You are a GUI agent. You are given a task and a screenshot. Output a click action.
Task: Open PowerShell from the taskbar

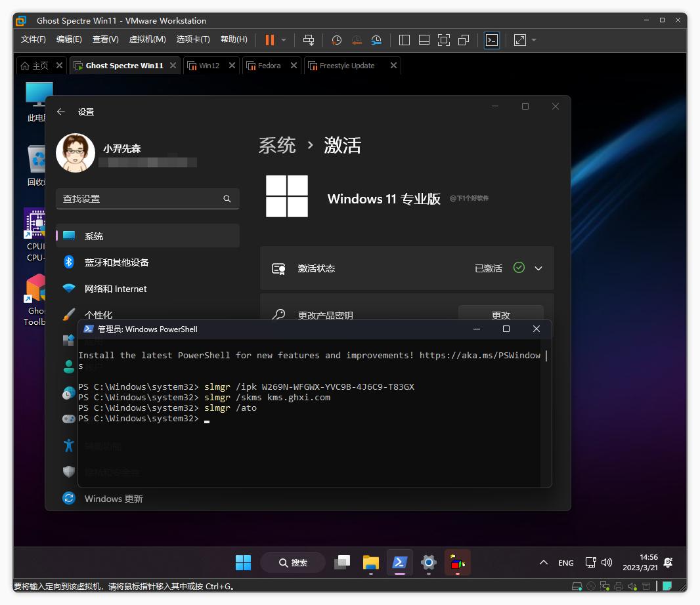pyautogui.click(x=400, y=562)
